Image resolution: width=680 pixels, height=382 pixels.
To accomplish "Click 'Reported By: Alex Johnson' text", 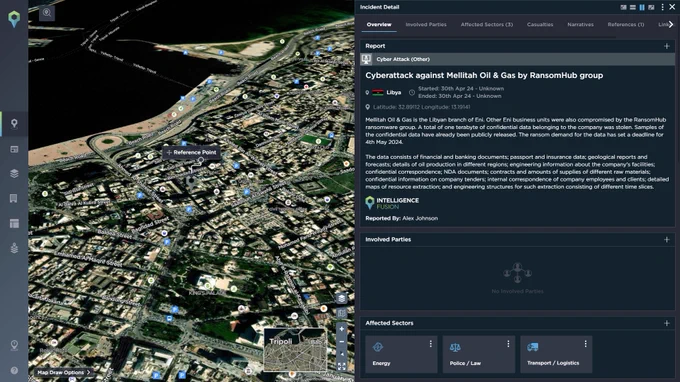I will pyautogui.click(x=402, y=219).
